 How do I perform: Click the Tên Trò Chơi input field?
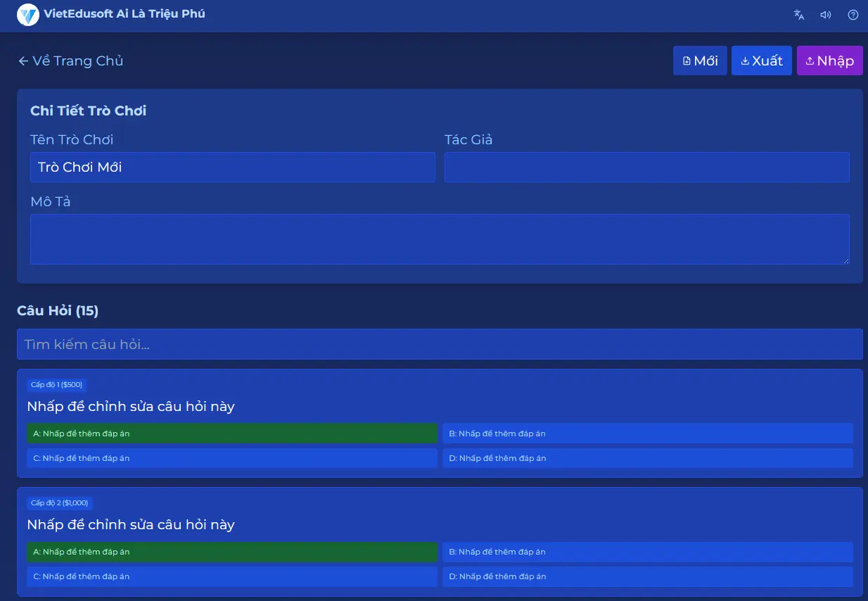[x=233, y=167]
